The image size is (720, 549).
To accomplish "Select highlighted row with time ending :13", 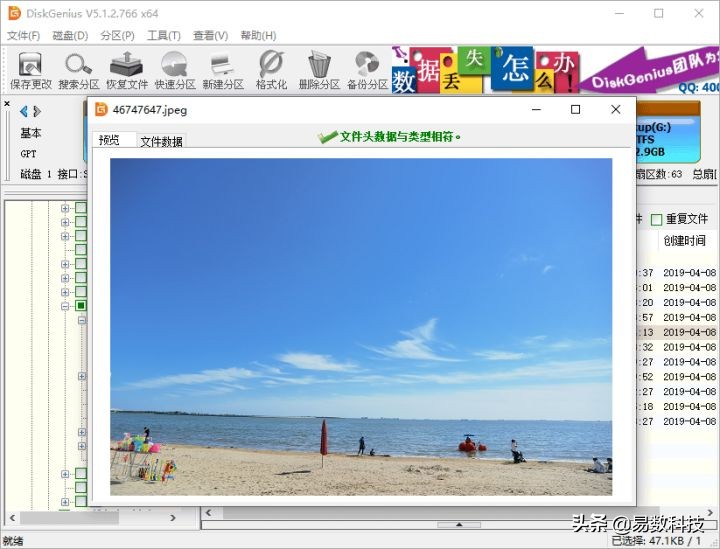I will [x=678, y=332].
